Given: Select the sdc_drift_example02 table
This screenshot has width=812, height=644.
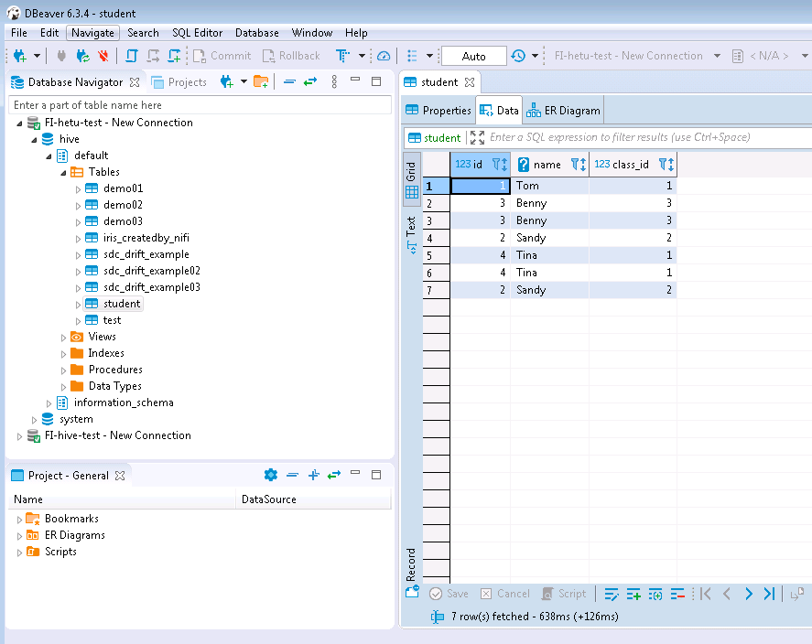Looking at the screenshot, I should pos(151,271).
